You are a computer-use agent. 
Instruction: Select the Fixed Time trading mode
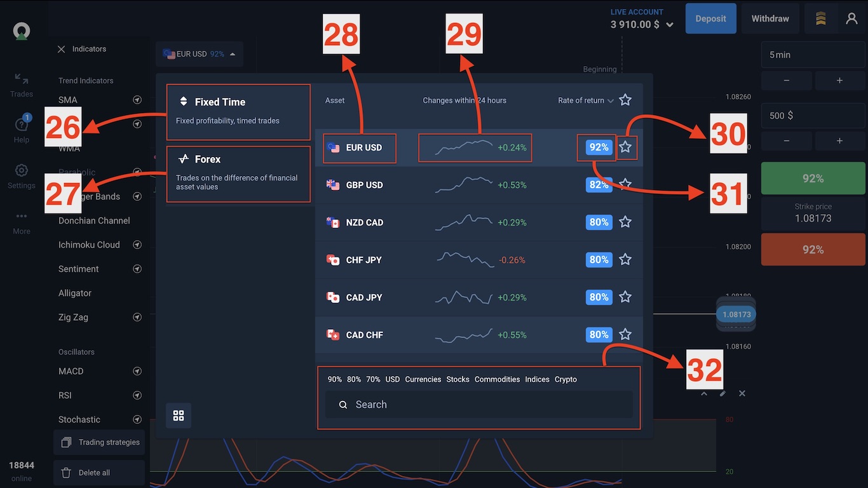click(x=238, y=112)
